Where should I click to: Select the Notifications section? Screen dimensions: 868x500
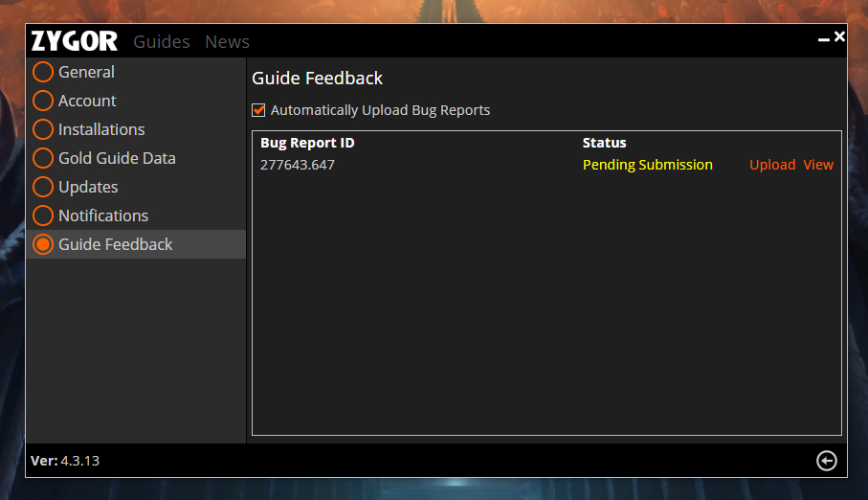point(136,216)
